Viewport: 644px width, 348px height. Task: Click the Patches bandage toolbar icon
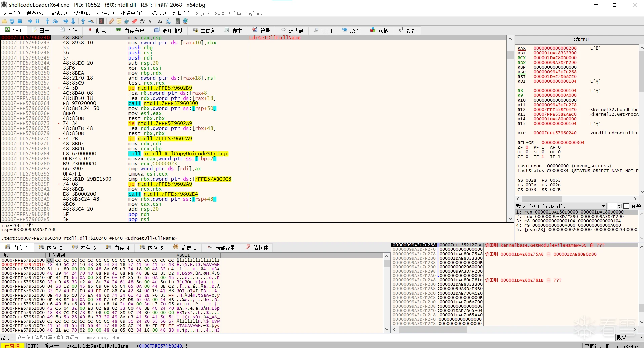click(111, 21)
